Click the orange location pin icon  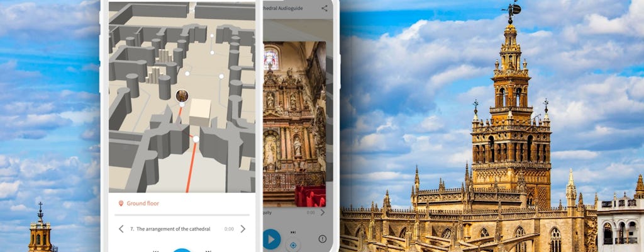121,203
